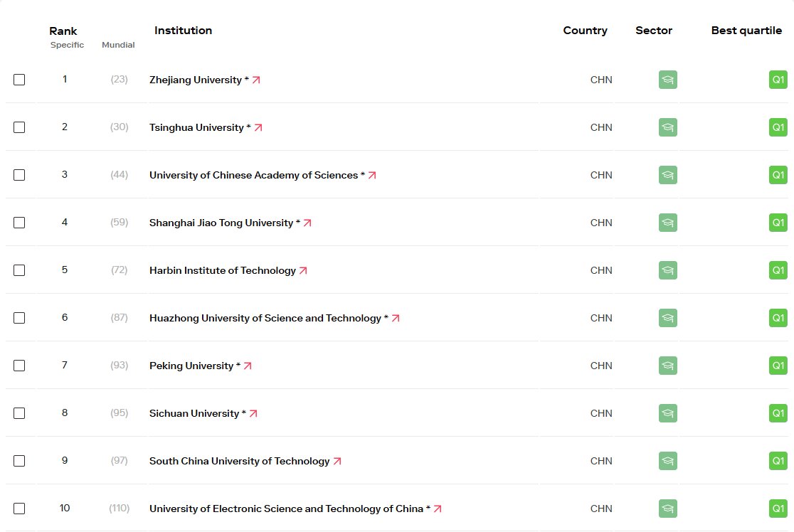Click the Q1 badge in Sichuan University row
794x532 pixels.
click(778, 413)
